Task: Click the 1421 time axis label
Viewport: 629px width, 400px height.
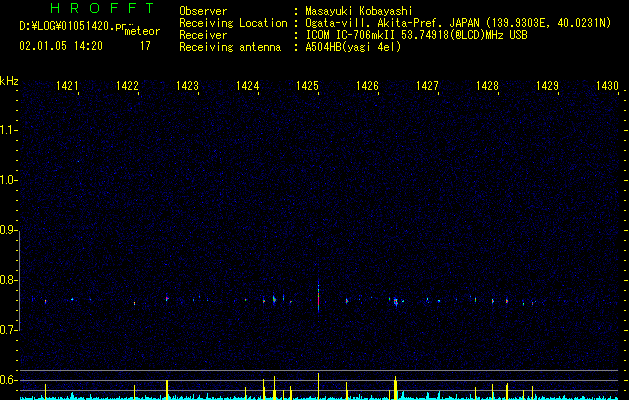Action: click(67, 85)
